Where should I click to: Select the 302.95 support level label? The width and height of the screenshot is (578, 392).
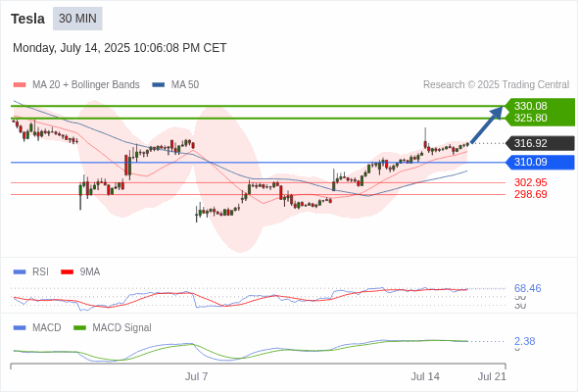[530, 182]
